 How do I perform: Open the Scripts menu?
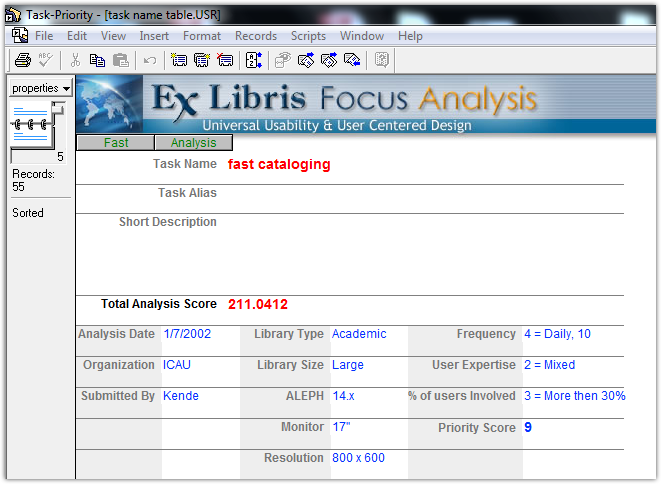click(308, 36)
